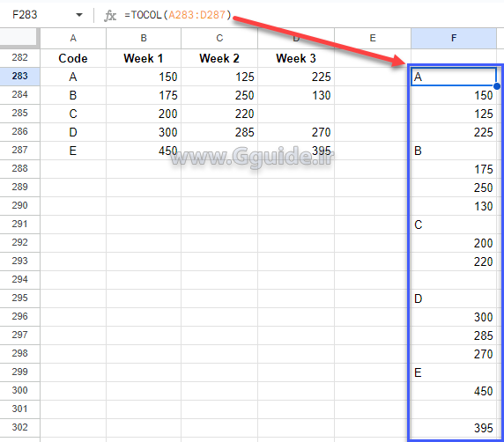Click cell F291 containing 'C'

pos(454,225)
